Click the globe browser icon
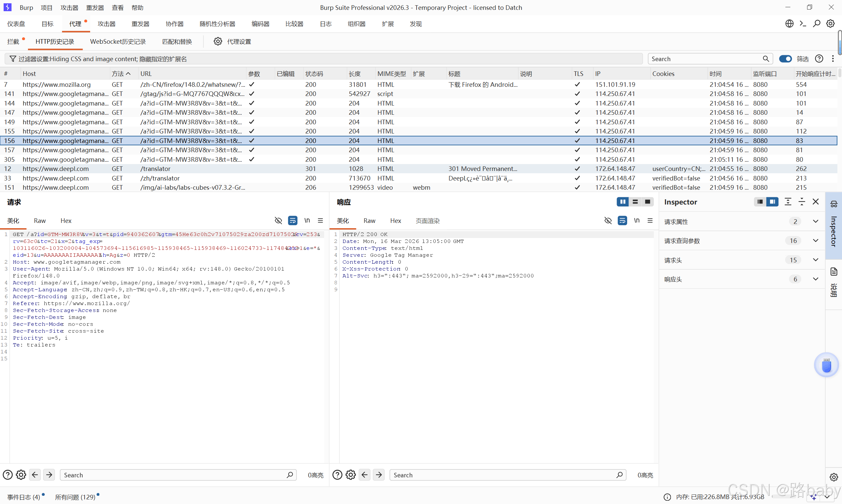The height and width of the screenshot is (504, 842). click(x=789, y=23)
